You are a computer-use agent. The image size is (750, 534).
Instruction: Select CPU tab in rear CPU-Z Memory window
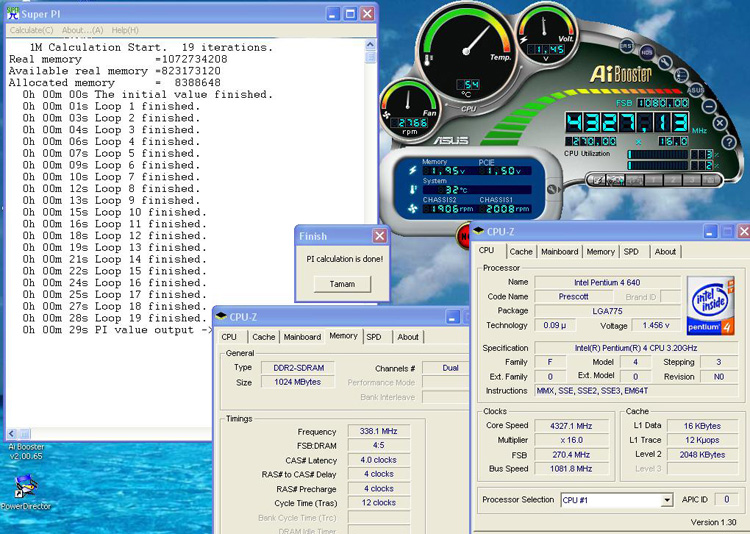coord(229,337)
